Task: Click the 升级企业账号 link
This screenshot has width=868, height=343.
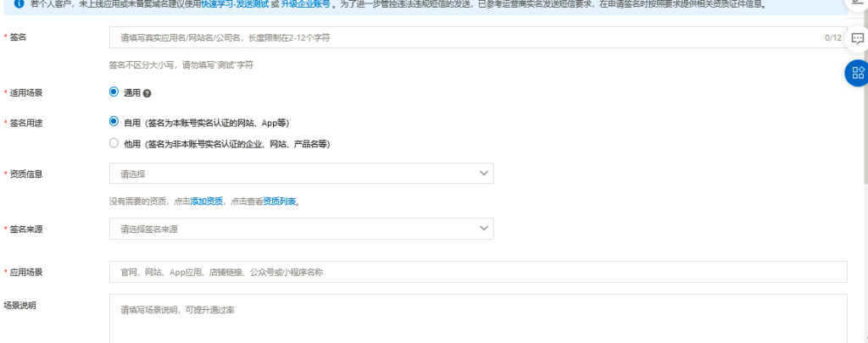Action: pyautogui.click(x=306, y=4)
